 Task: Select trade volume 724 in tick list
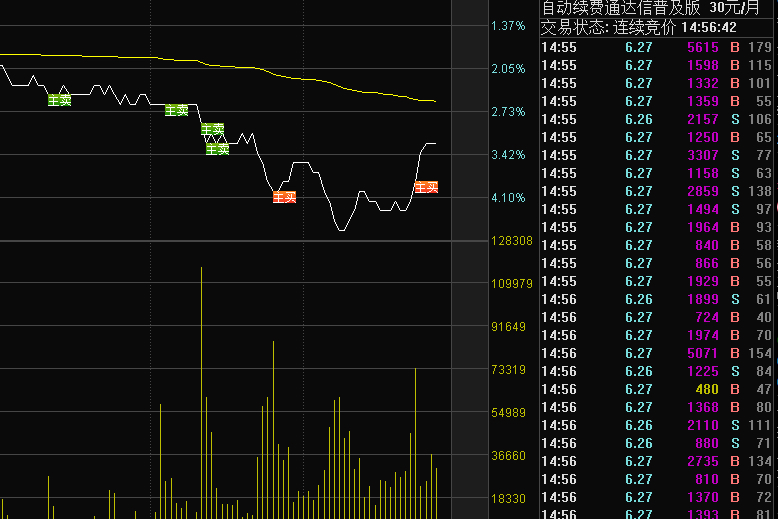point(707,317)
